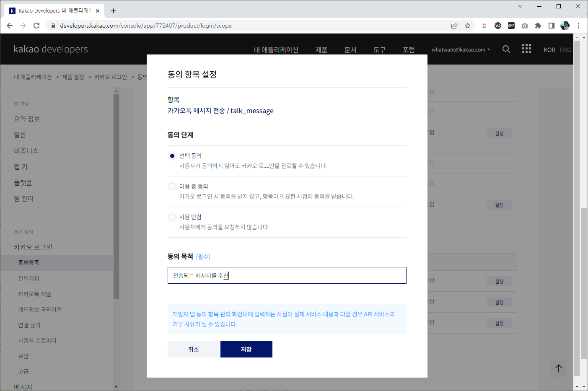Click 제품 설정 breadcrumb link
The height and width of the screenshot is (391, 588).
tap(73, 77)
